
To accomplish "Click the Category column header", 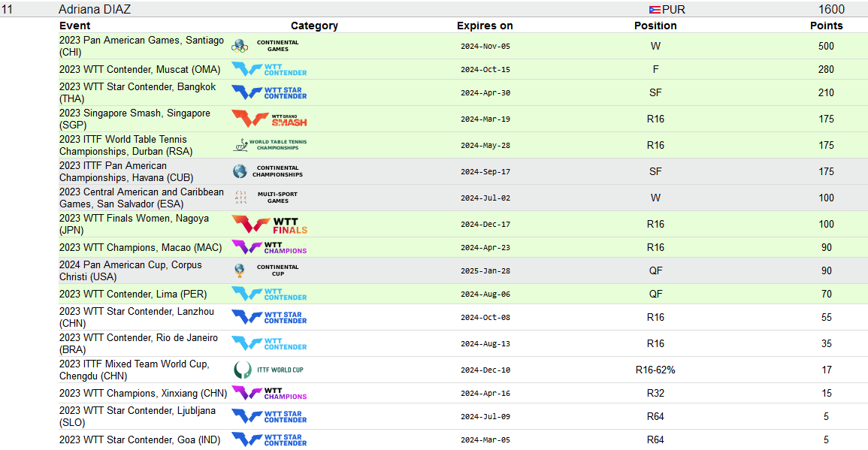I will coord(314,26).
